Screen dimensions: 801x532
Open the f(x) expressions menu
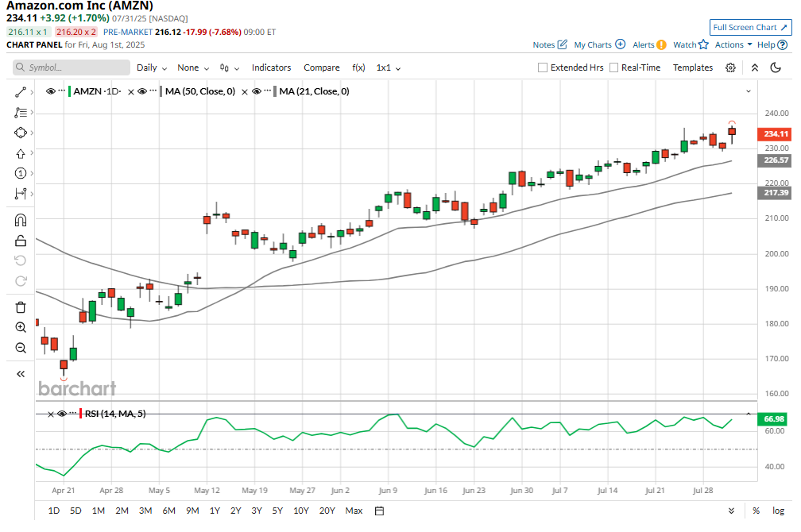[x=358, y=67]
